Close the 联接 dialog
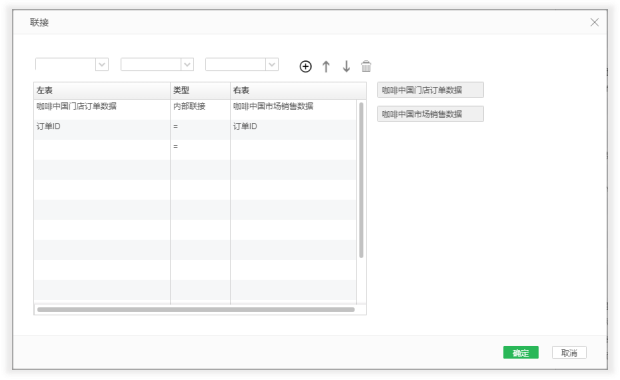This screenshot has height=380, width=620. point(594,23)
